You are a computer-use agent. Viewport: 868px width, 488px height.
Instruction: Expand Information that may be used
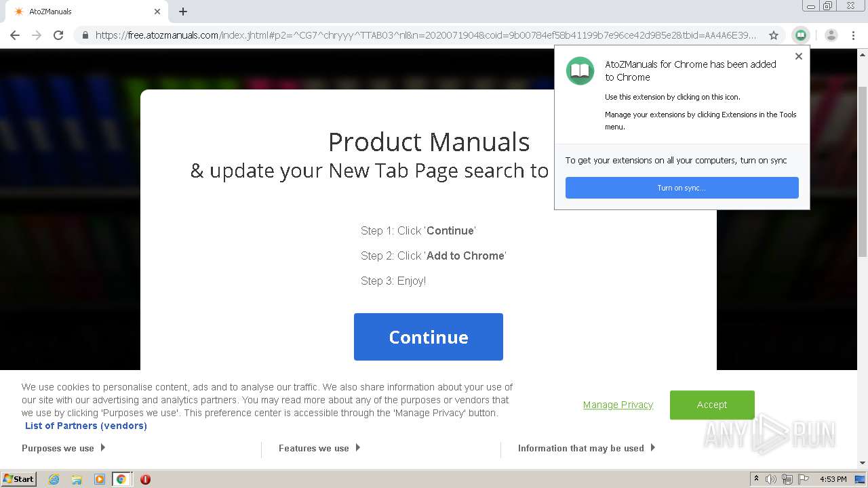587,448
